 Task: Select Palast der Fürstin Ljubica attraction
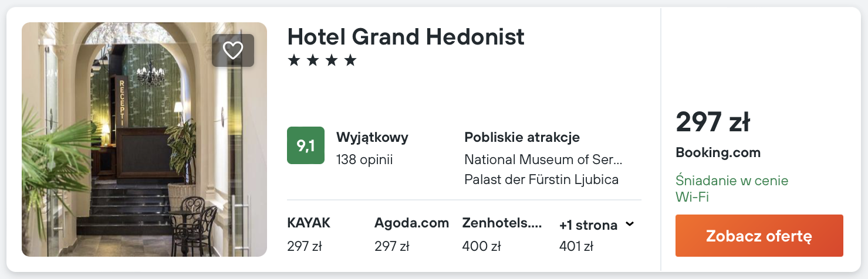541,179
